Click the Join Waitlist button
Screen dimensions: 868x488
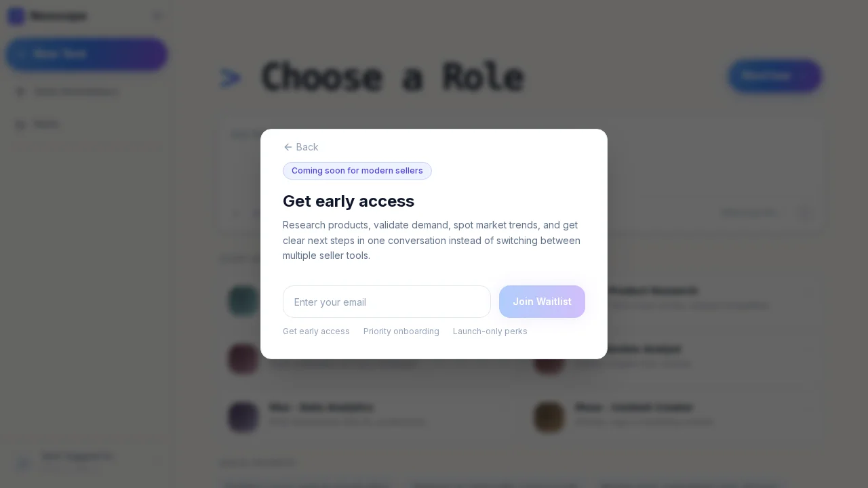[542, 302]
